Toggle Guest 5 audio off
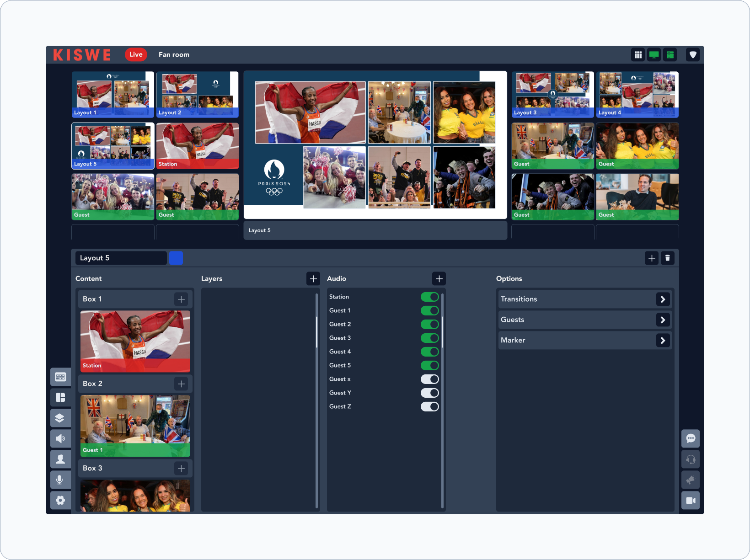750x560 pixels. pos(430,366)
